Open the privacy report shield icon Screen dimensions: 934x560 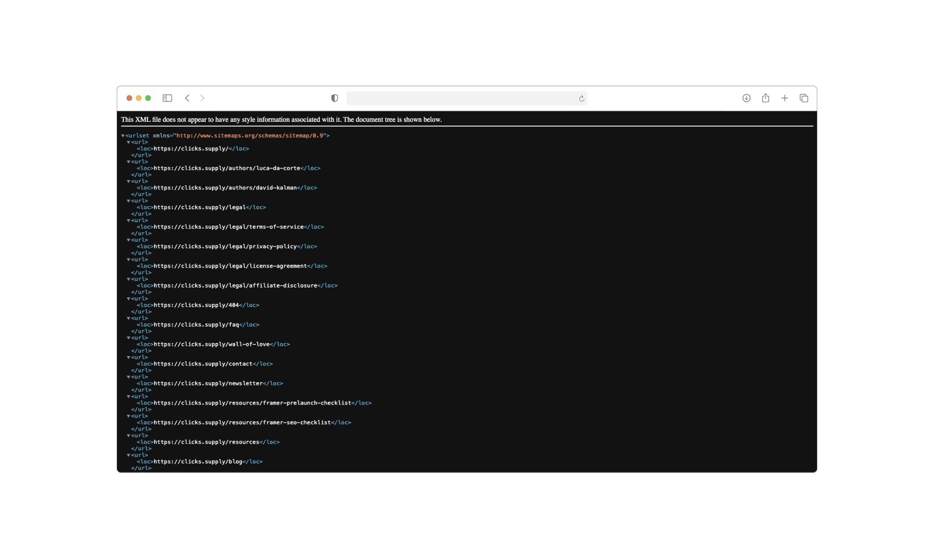tap(334, 98)
